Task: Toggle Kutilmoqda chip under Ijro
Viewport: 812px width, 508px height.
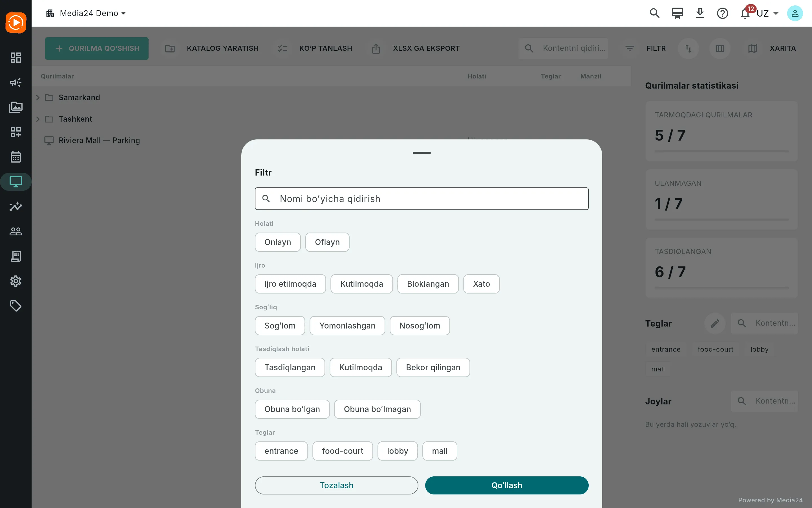Action: [x=362, y=284]
